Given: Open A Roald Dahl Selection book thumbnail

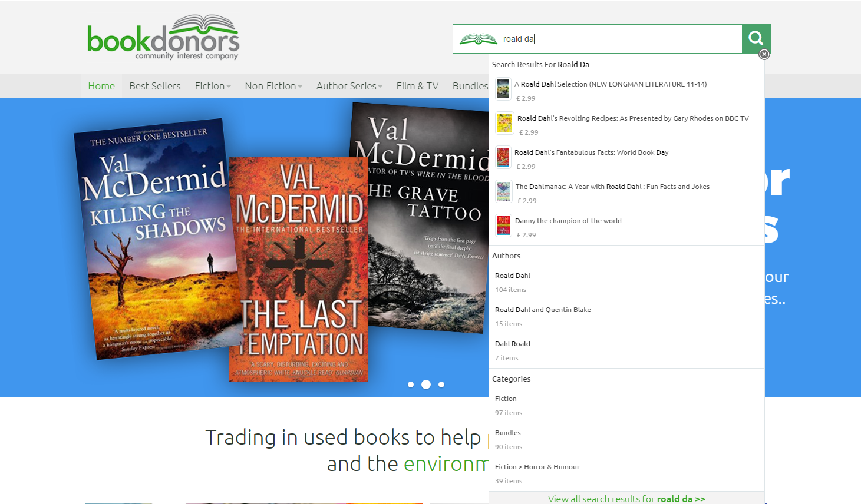Looking at the screenshot, I should 503,89.
